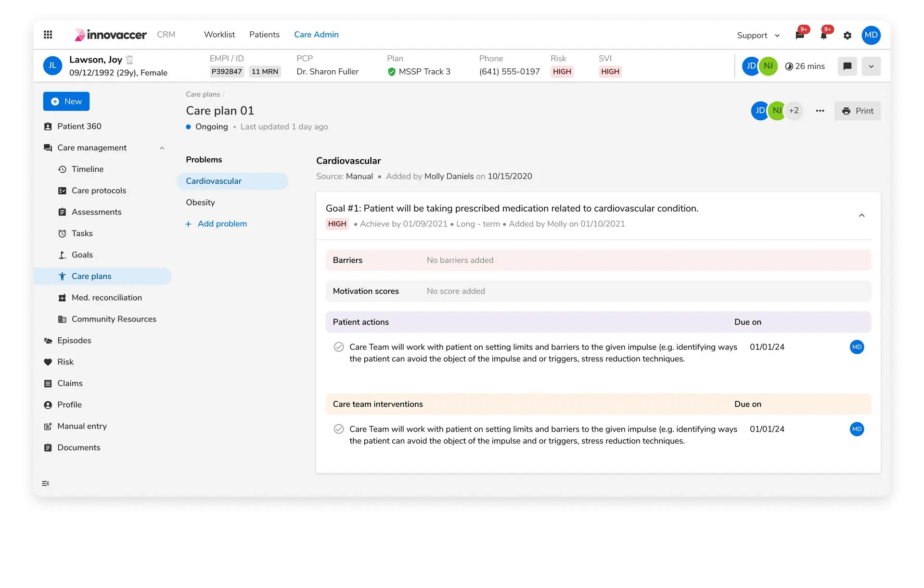This screenshot has width=924, height=588.
Task: Open the settings gear icon
Action: click(847, 35)
